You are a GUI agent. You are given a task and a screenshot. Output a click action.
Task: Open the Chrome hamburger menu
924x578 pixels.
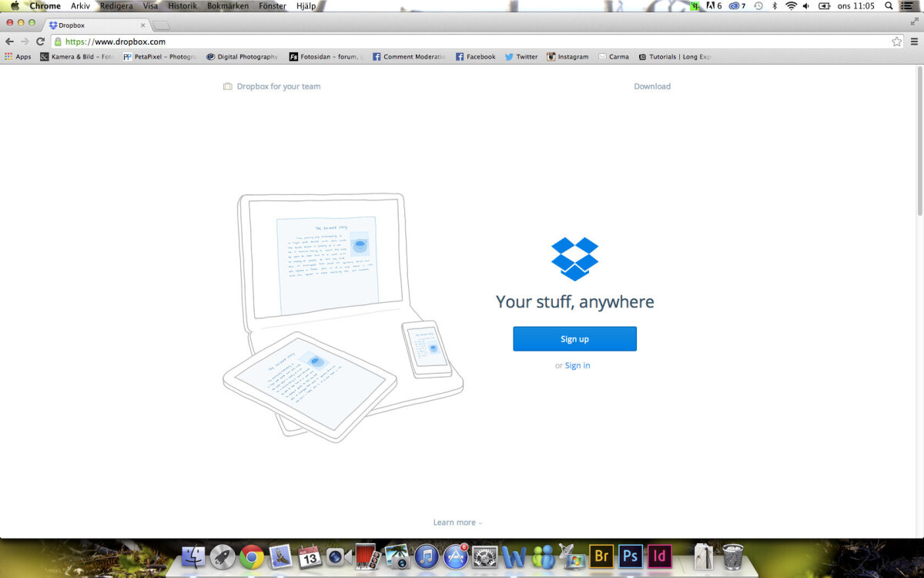[914, 42]
